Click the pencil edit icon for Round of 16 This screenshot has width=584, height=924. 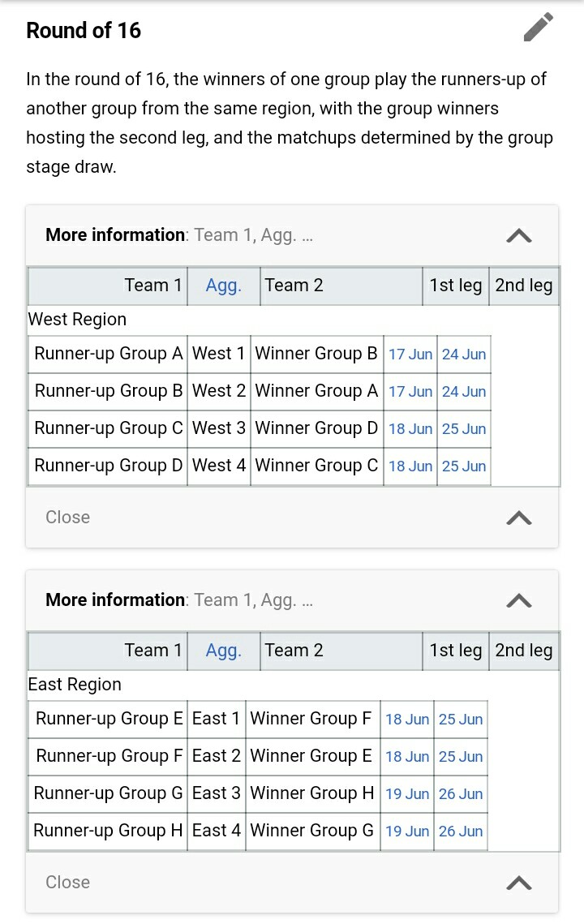click(x=538, y=27)
